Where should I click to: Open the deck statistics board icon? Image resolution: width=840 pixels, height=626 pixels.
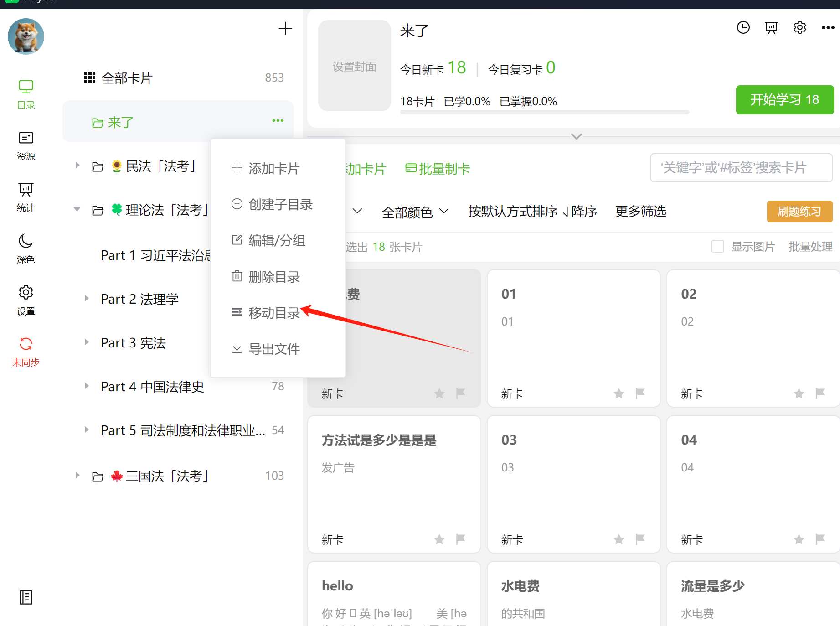(x=772, y=28)
